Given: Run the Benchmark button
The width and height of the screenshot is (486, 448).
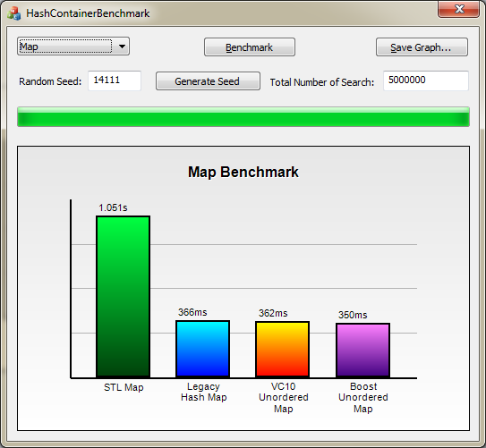Looking at the screenshot, I should coord(250,47).
